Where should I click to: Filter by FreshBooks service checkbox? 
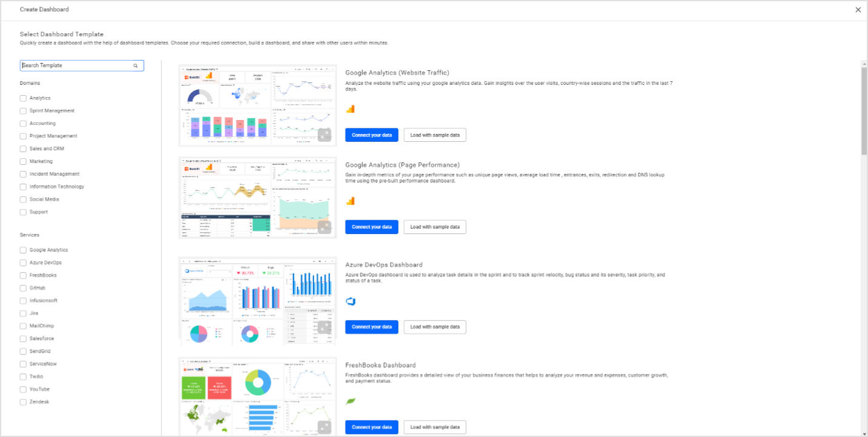[x=23, y=275]
